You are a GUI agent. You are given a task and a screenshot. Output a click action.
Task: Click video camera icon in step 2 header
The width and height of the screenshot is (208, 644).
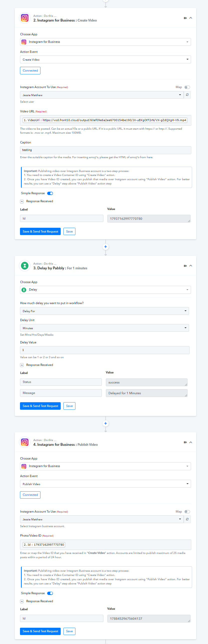[185, 18]
